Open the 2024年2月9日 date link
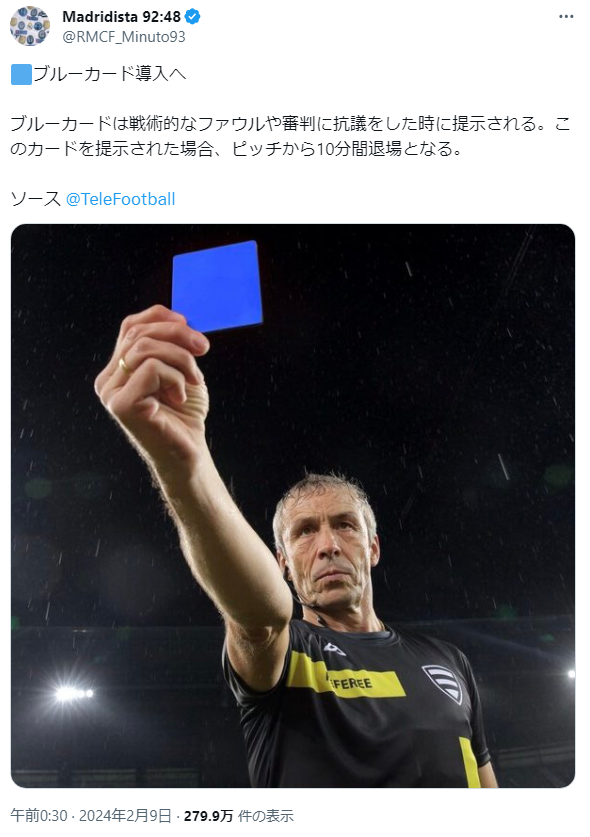Image resolution: width=590 pixels, height=837 pixels. pos(125,816)
